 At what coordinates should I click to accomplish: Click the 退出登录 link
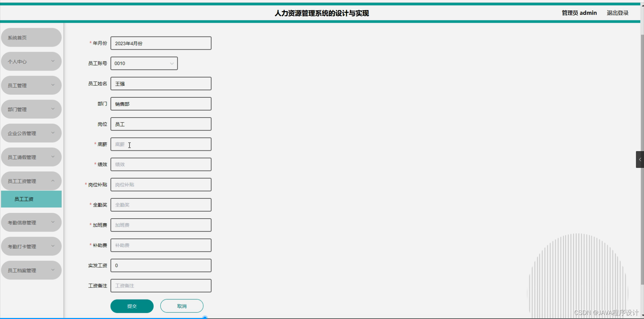[x=618, y=13]
